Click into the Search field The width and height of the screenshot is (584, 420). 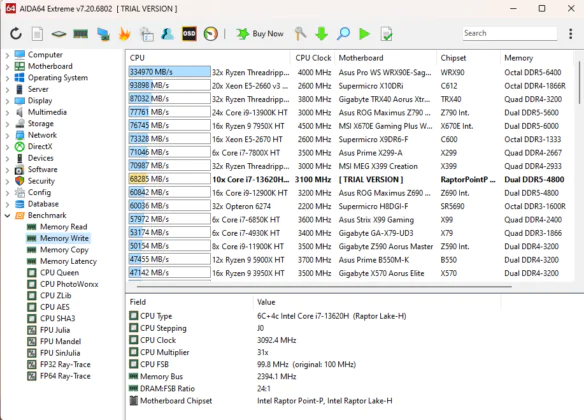510,33
